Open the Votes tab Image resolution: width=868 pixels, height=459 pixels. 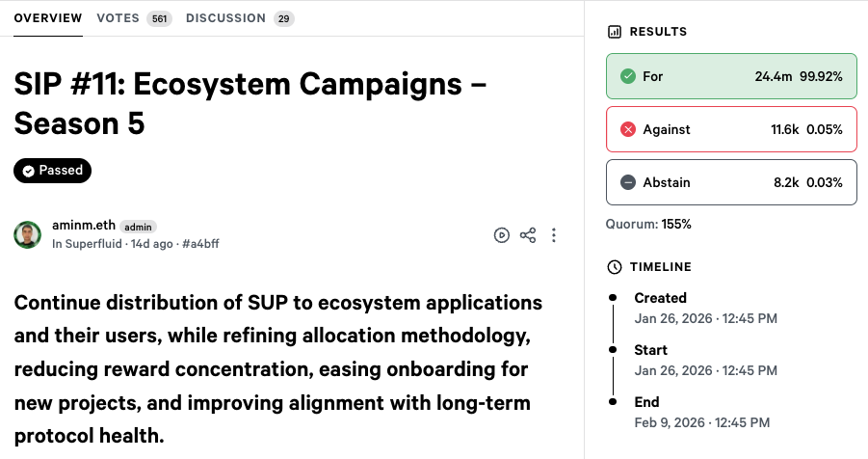pyautogui.click(x=133, y=18)
